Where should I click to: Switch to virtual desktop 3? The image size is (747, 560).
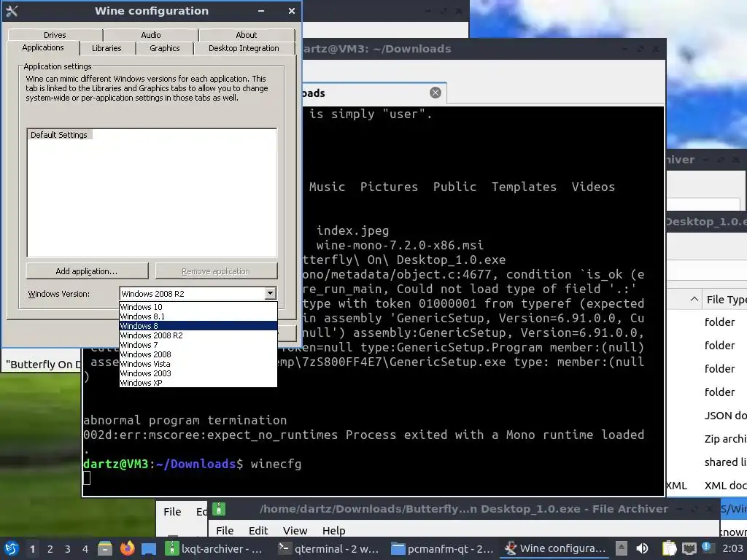(x=68, y=549)
